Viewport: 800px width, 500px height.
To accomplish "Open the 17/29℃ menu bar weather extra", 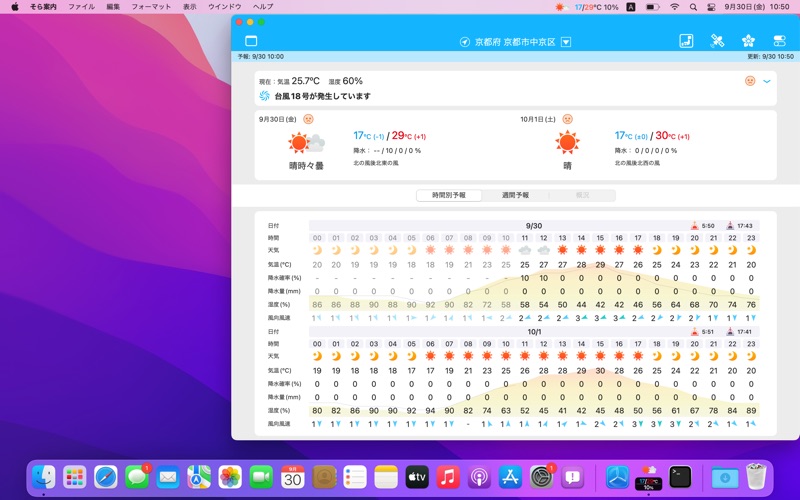I will point(588,6).
